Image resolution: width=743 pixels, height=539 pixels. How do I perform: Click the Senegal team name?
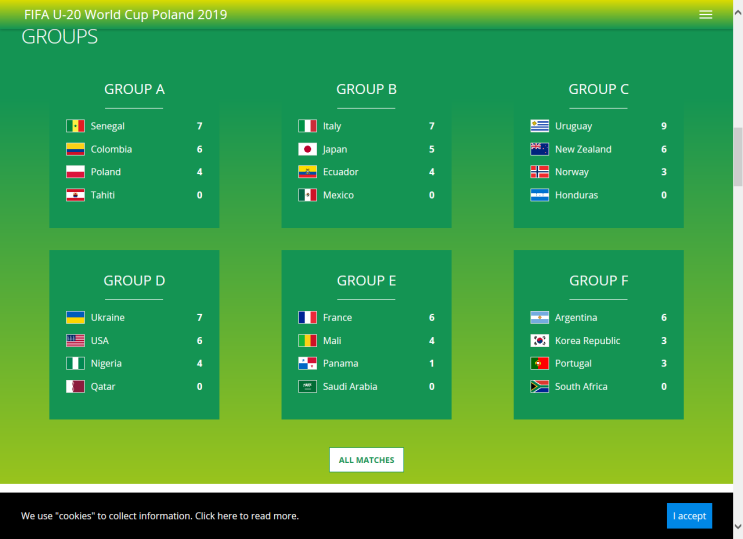coord(108,126)
